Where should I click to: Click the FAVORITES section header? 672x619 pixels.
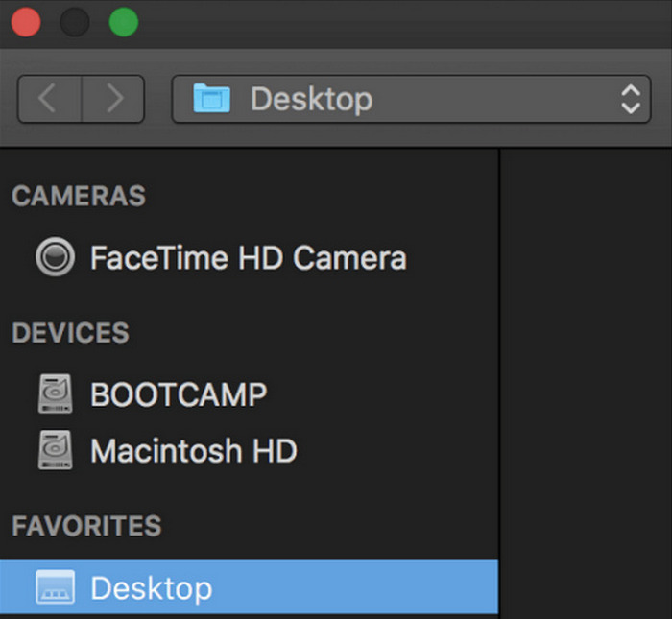(86, 526)
